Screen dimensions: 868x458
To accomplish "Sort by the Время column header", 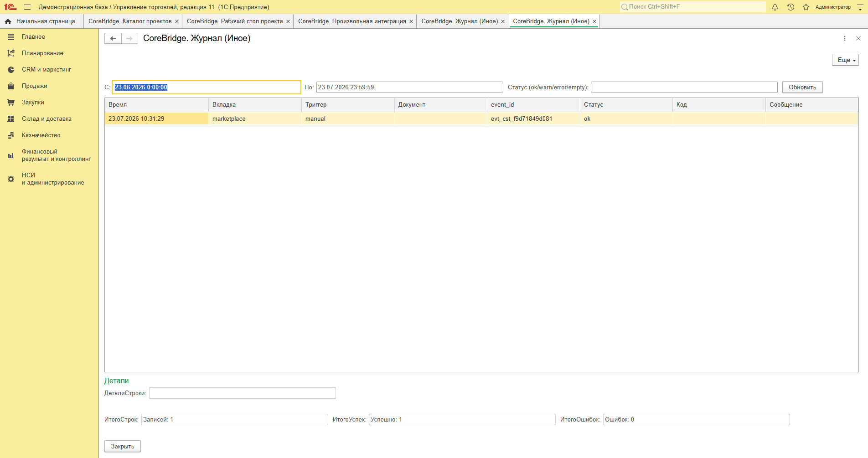I will 156,105.
